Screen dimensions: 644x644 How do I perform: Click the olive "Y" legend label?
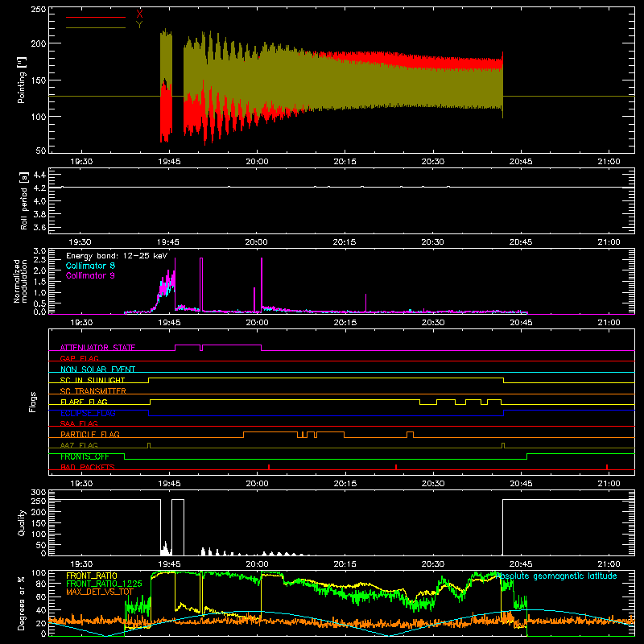click(139, 25)
